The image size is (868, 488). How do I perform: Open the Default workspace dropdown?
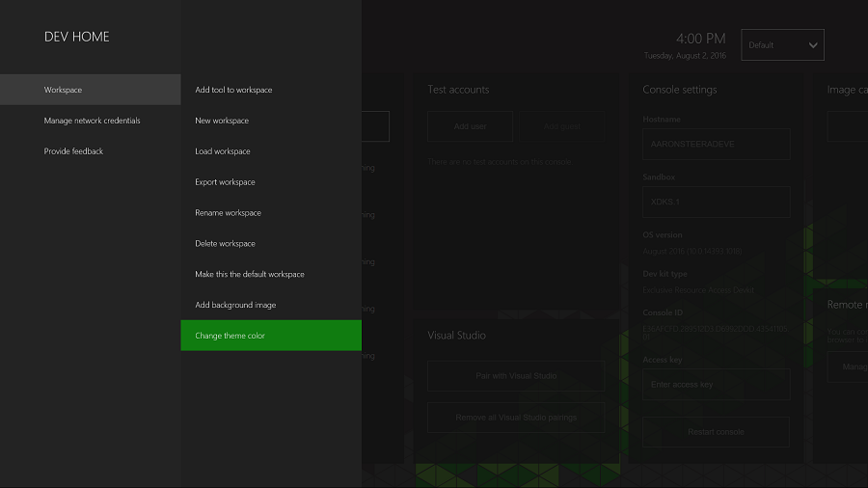[x=782, y=44]
